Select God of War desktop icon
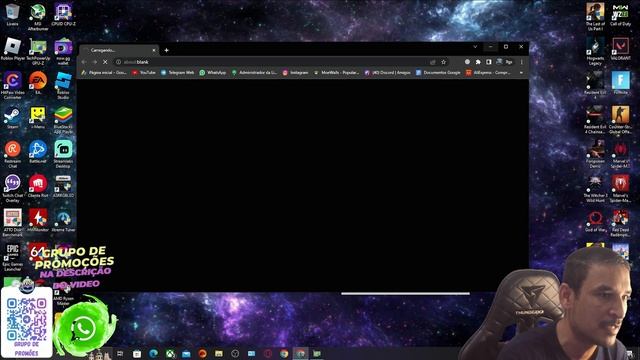Viewport: 640px width, 360px height. 595,220
